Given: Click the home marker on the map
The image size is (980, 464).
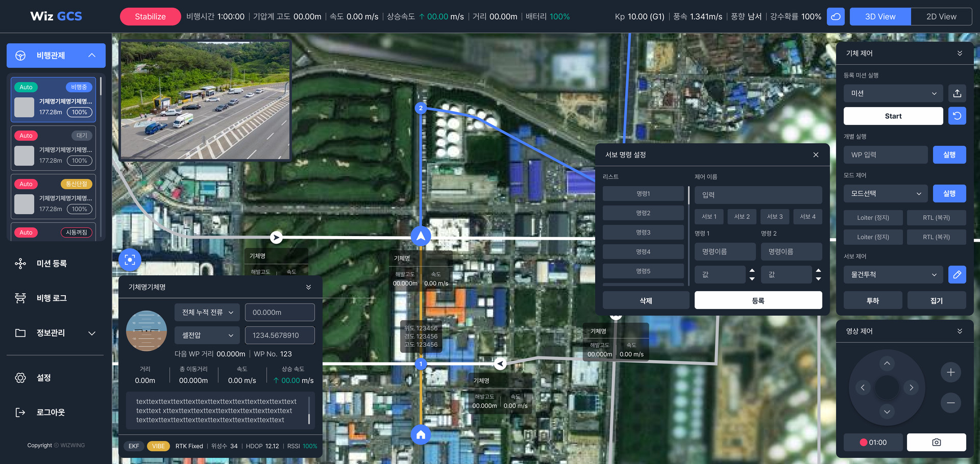Looking at the screenshot, I should 421,434.
